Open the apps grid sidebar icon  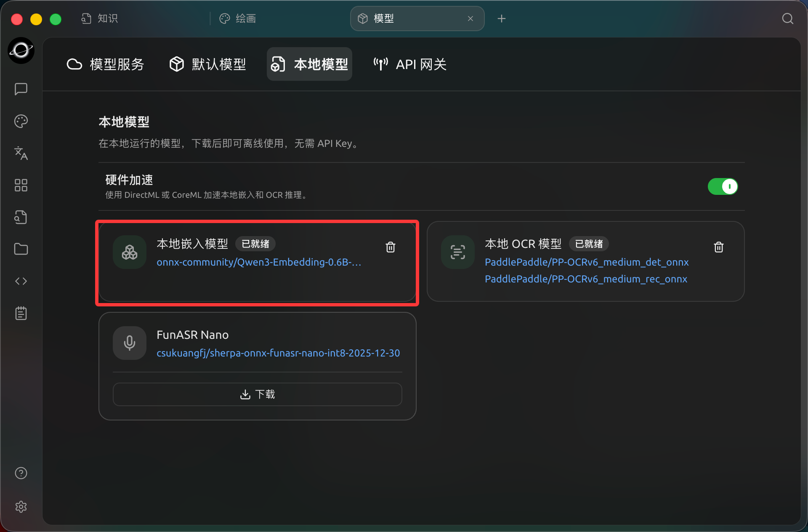[21, 185]
